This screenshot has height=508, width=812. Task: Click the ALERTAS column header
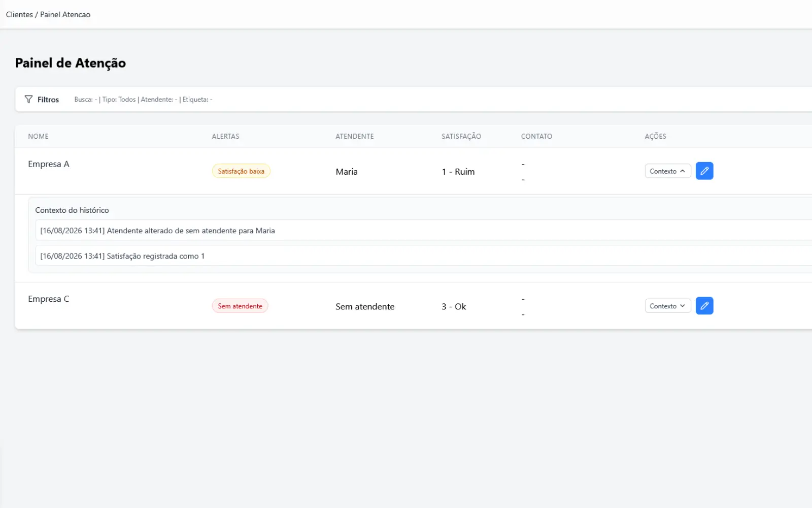tap(225, 136)
